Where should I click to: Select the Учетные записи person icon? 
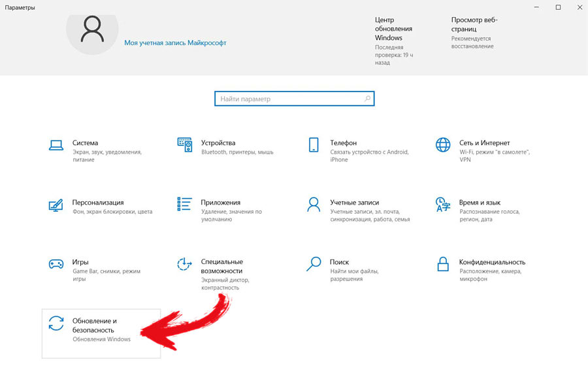pyautogui.click(x=314, y=205)
